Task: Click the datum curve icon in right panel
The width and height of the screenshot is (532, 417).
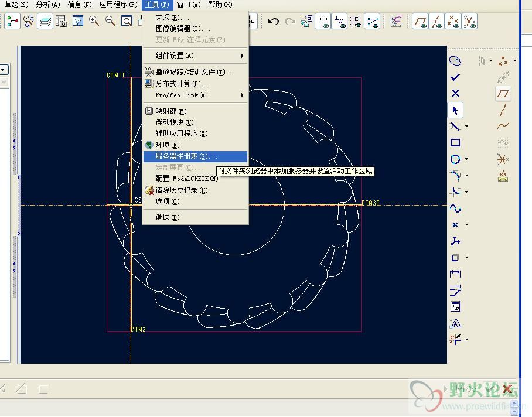Action: [503, 126]
